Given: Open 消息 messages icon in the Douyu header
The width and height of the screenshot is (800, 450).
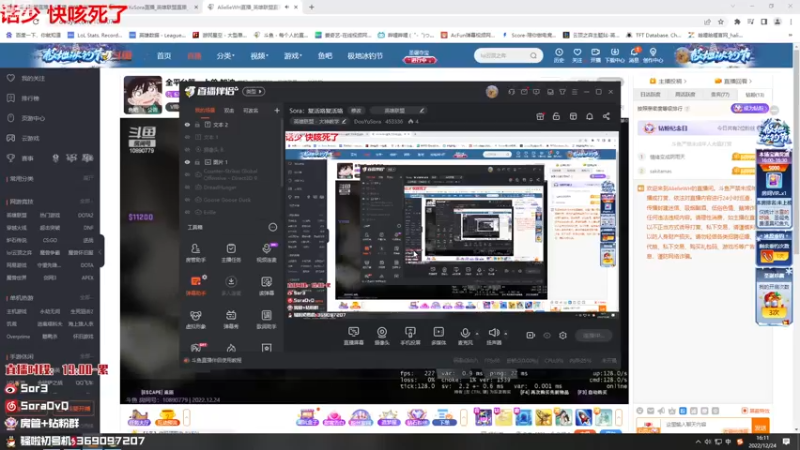Looking at the screenshot, I should [634, 55].
